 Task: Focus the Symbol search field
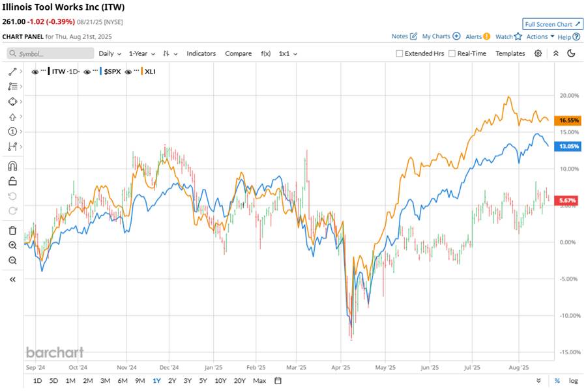click(50, 53)
